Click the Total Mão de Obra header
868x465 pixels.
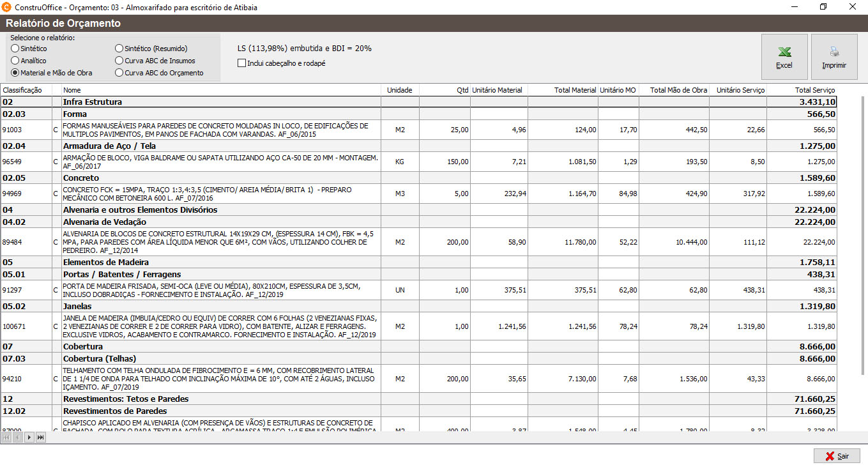(x=674, y=90)
